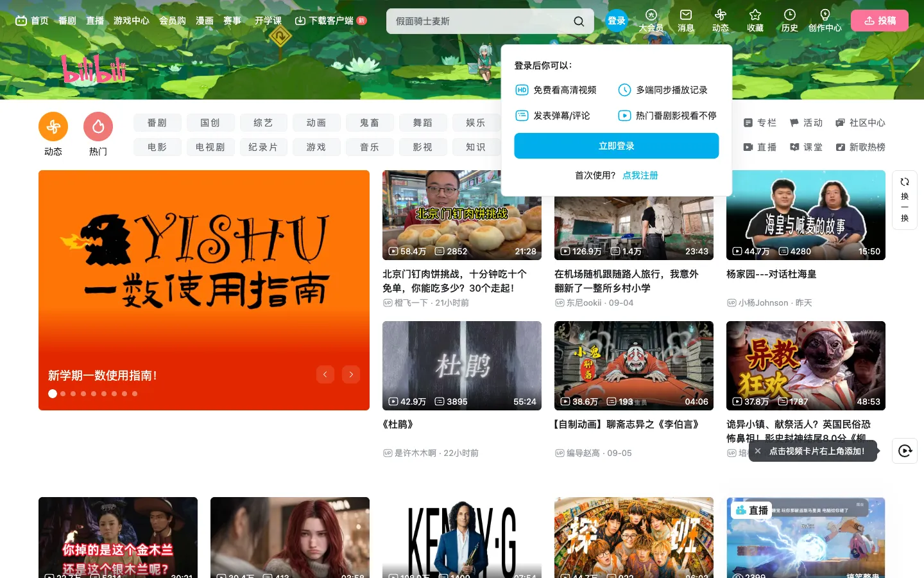Image resolution: width=924 pixels, height=578 pixels.
Task: Select the 番剧 category tag
Action: pyautogui.click(x=157, y=123)
